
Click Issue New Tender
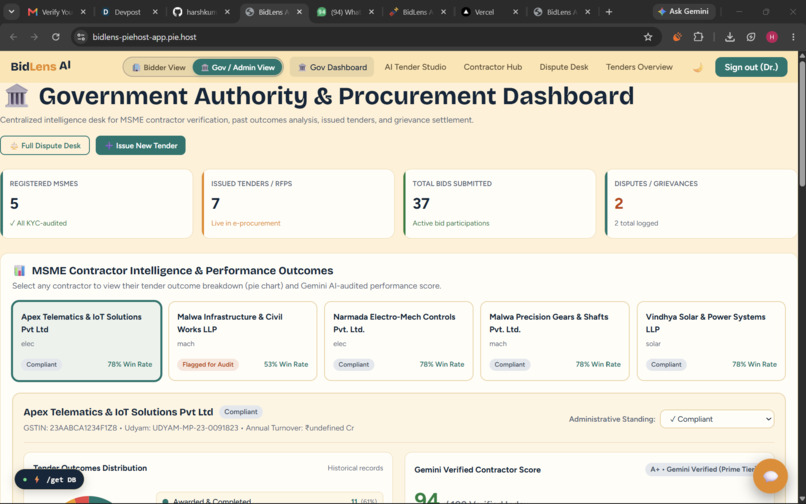tap(140, 146)
